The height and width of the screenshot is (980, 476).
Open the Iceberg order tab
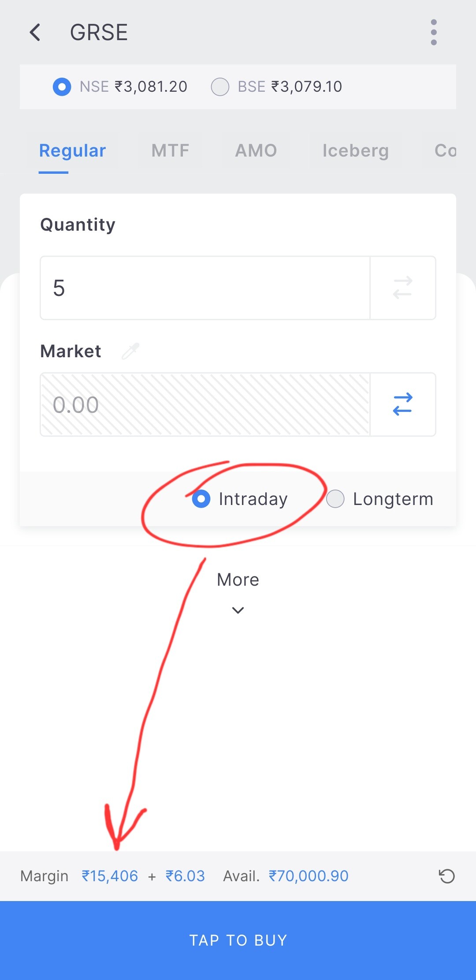356,151
